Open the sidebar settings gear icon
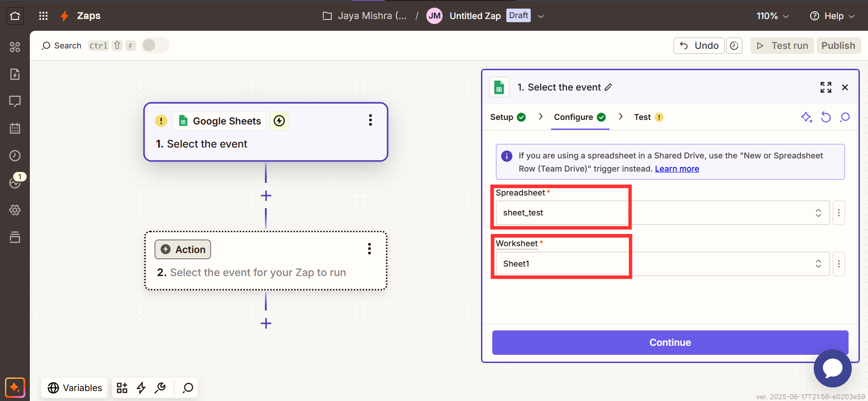Viewport: 868px width, 401px height. point(15,210)
